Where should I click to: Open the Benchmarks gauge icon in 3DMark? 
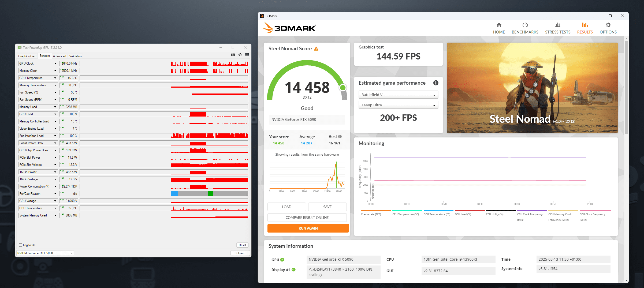click(525, 25)
